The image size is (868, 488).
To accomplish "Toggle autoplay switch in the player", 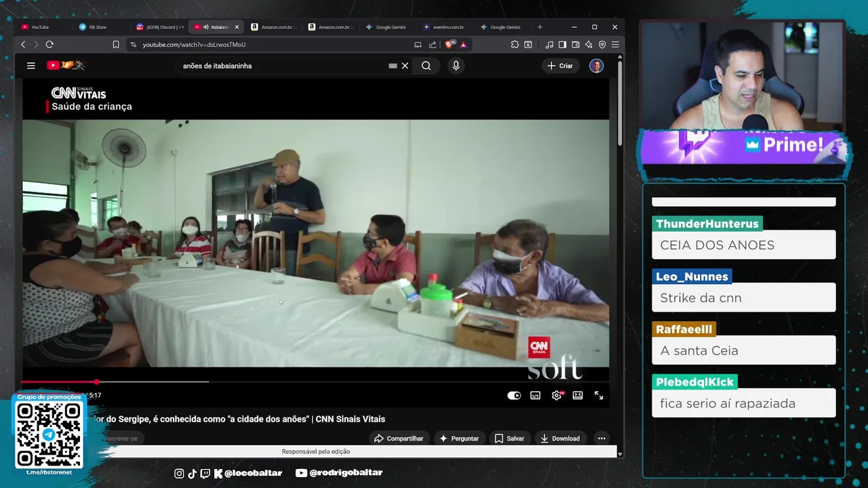I will 514,395.
